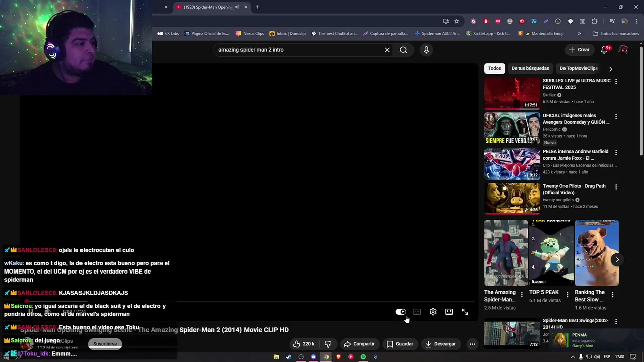The width and height of the screenshot is (644, 362).
Task: Enter fullscreen on the video player
Action: click(x=465, y=312)
